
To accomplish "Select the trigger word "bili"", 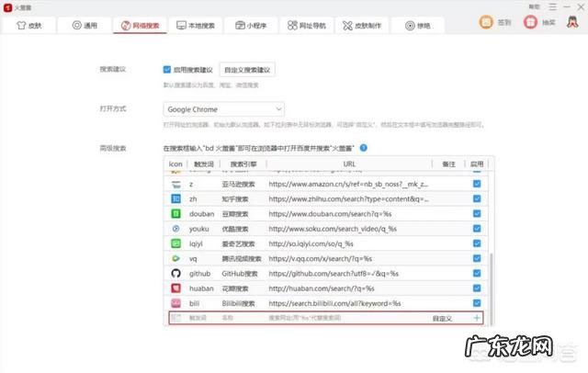I will pos(194,303).
